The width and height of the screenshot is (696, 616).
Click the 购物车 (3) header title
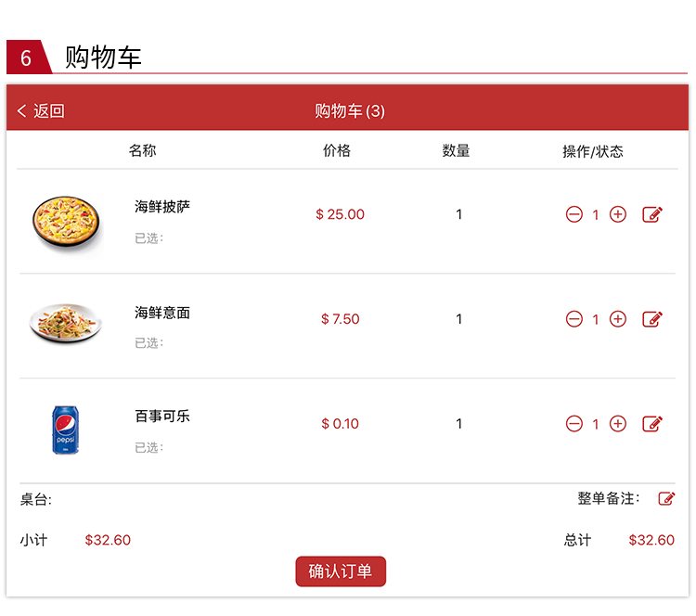[x=350, y=110]
